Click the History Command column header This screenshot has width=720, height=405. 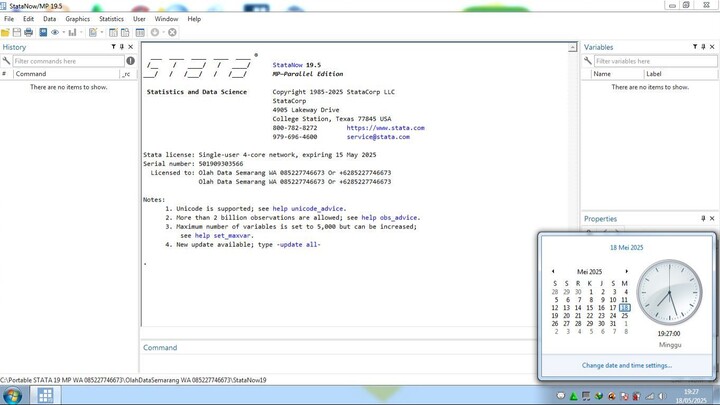(x=66, y=74)
